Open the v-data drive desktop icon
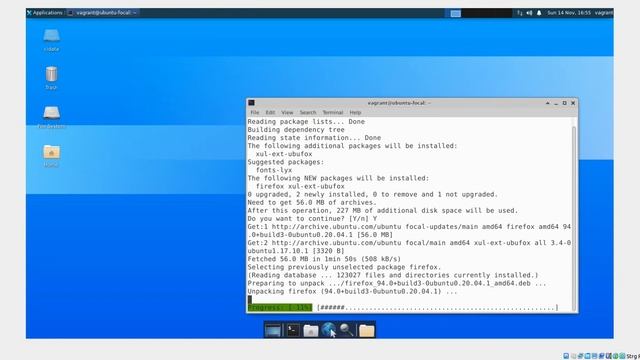640x360 pixels. click(51, 40)
